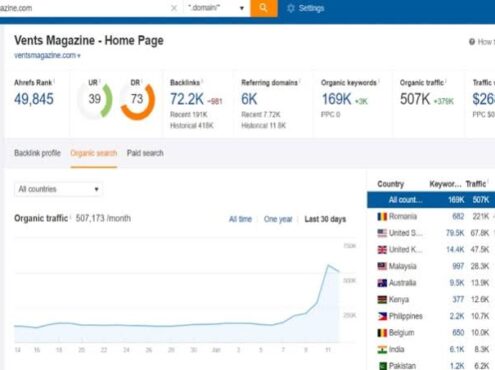Click the United States flag icon
The height and width of the screenshot is (370, 495).
[382, 233]
